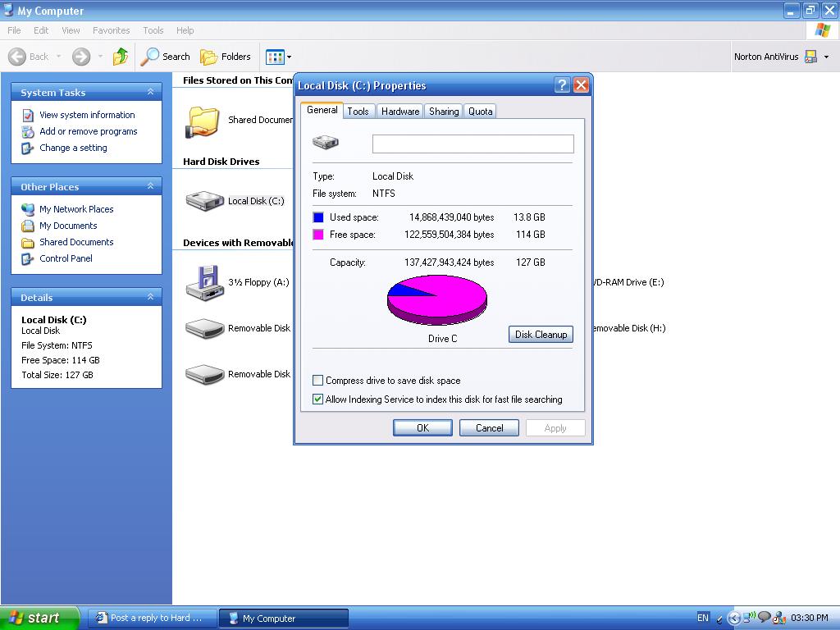Click the Up folder toolbar icon
Screen dimensions: 840x630
pyautogui.click(x=121, y=57)
